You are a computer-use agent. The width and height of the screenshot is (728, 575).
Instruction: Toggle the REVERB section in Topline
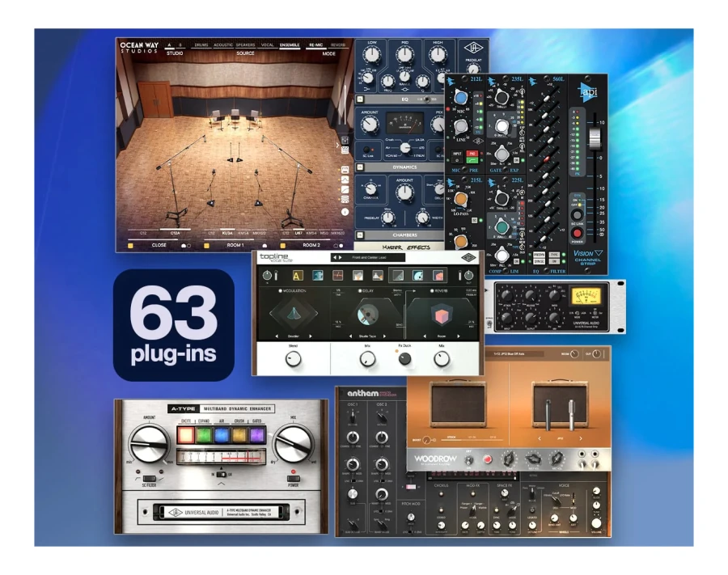click(x=432, y=290)
